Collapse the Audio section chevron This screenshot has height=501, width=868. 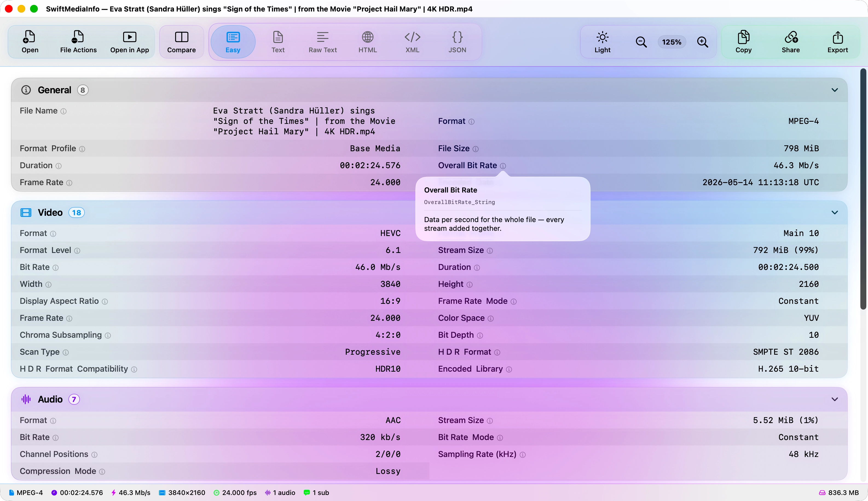pyautogui.click(x=834, y=399)
